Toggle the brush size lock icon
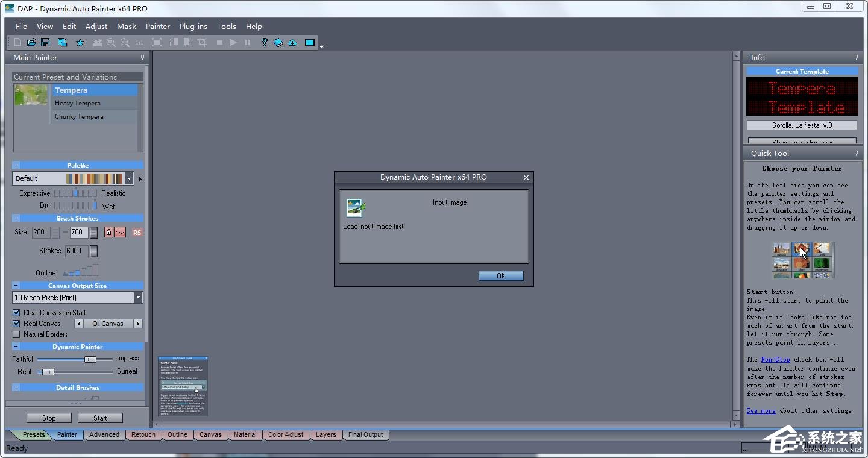868x458 pixels. coord(108,233)
